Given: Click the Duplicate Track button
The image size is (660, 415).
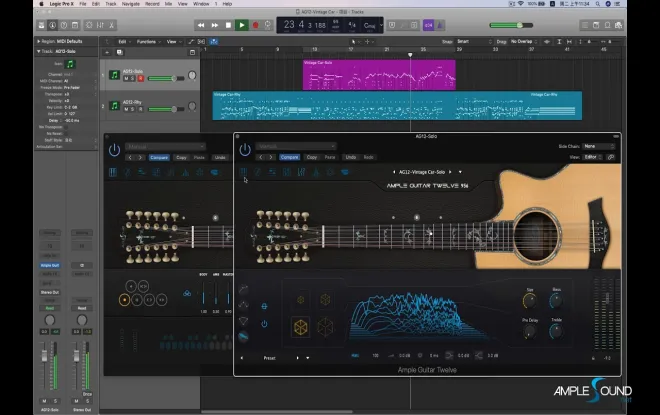Looking at the screenshot, I should pyautogui.click(x=120, y=52).
